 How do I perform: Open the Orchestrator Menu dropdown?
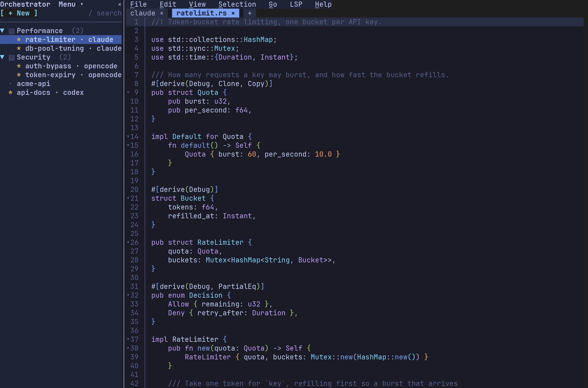pyautogui.click(x=71, y=4)
